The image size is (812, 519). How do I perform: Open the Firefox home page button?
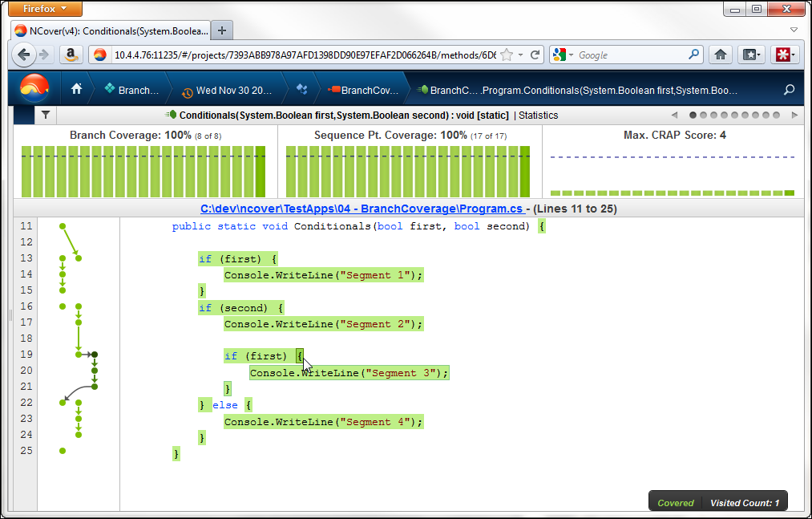pyautogui.click(x=721, y=55)
